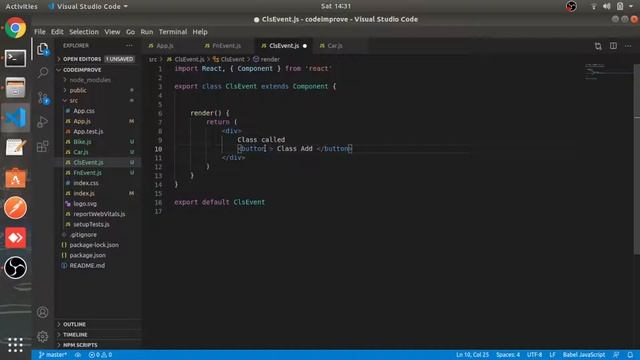Click the feedback icon in status bar
The image size is (640, 360).
pyautogui.click(x=616, y=355)
